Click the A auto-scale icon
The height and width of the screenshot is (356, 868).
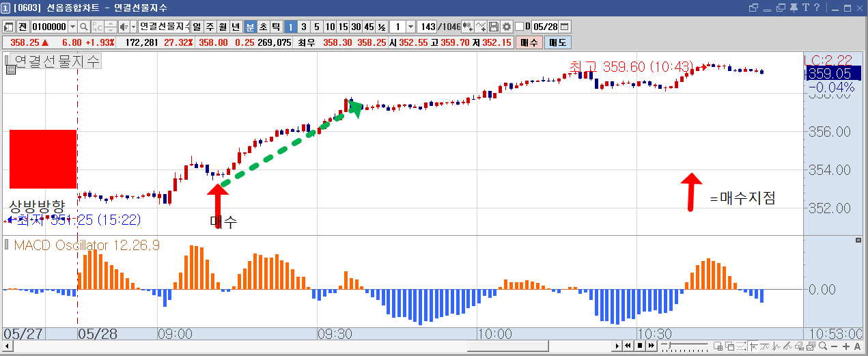[x=857, y=346]
